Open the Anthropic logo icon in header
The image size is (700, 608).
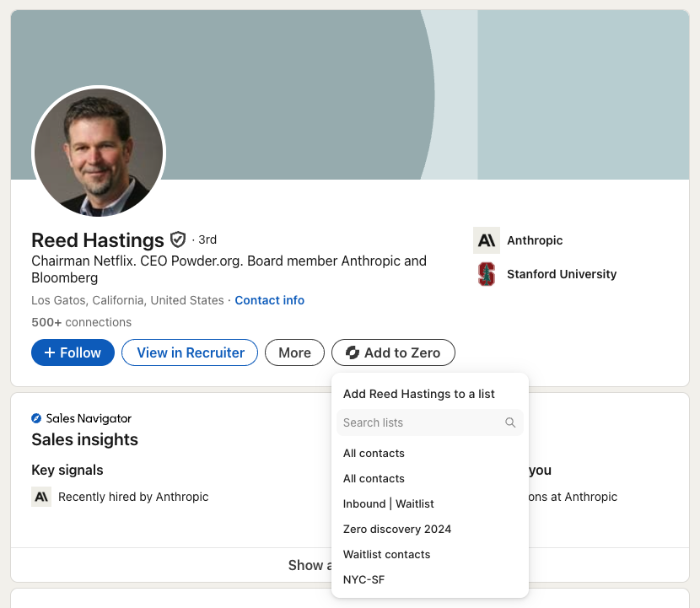tap(486, 240)
